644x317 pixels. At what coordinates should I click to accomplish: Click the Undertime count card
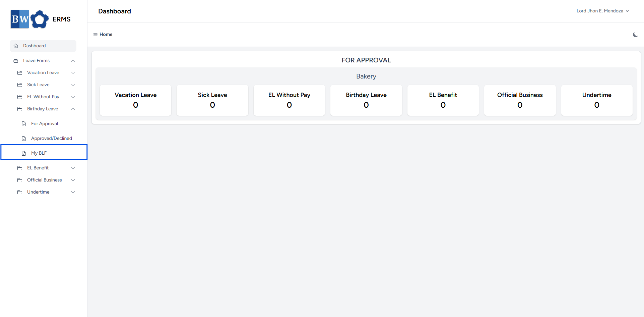coord(597,100)
